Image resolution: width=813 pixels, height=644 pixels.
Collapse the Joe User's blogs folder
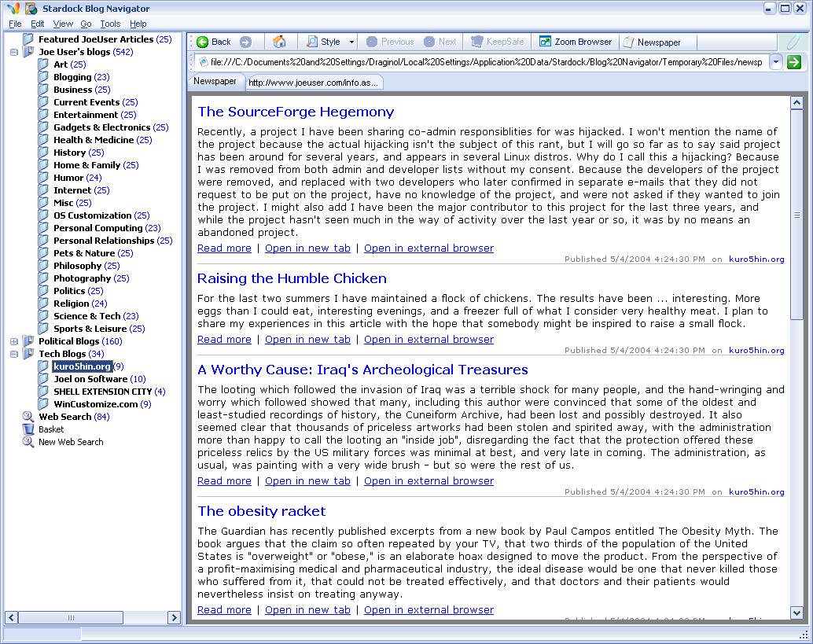[14, 53]
